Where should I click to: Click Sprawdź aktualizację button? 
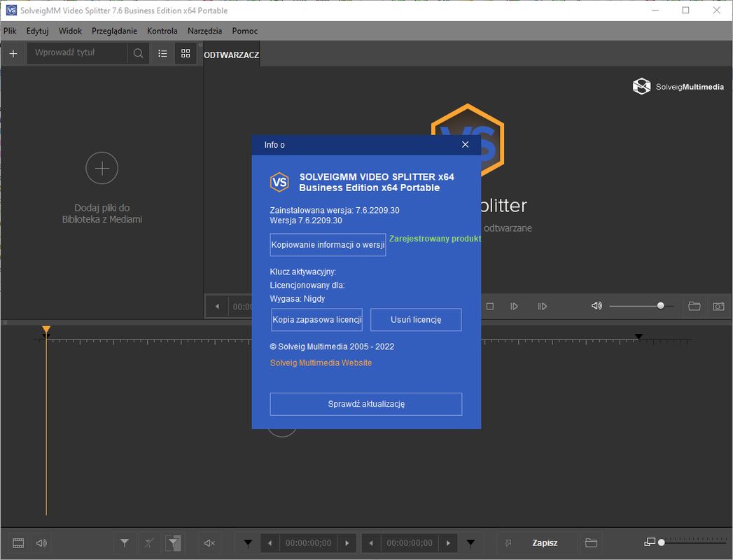coord(366,404)
